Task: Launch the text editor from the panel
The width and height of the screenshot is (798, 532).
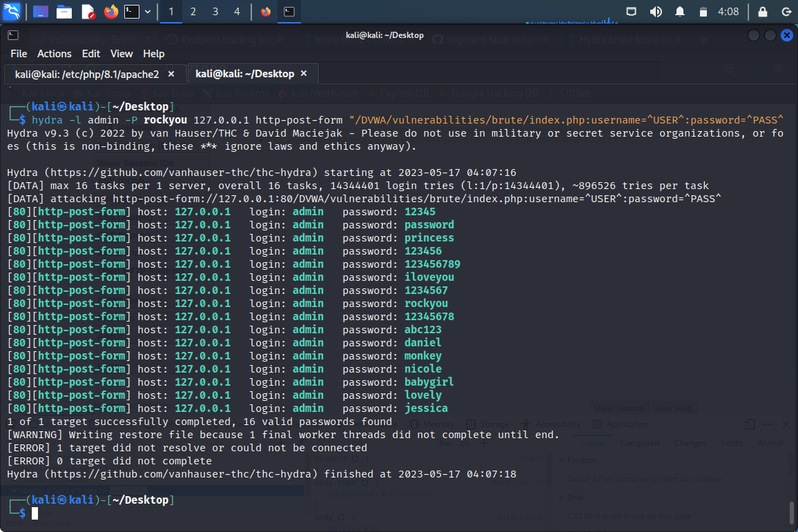Action: click(x=88, y=11)
